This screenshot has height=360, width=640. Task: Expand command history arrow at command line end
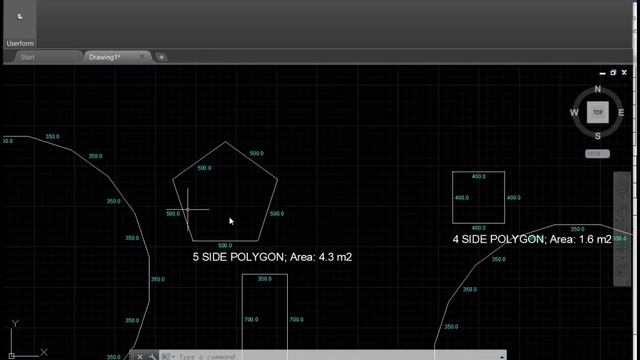click(502, 357)
